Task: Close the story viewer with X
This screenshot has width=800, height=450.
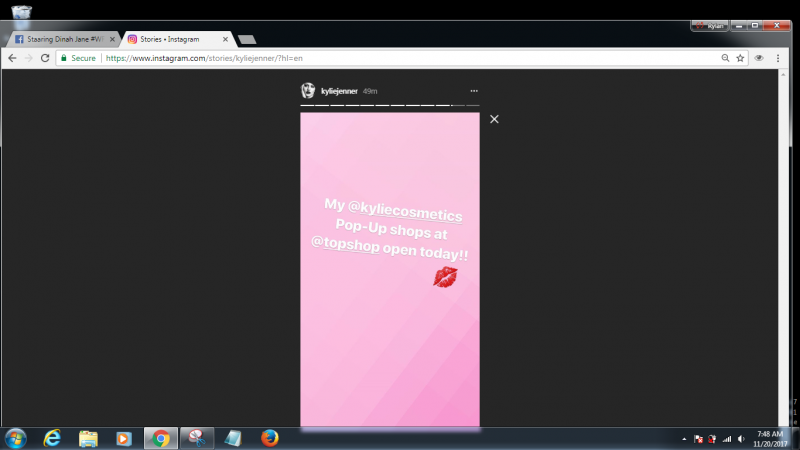Action: pos(494,119)
